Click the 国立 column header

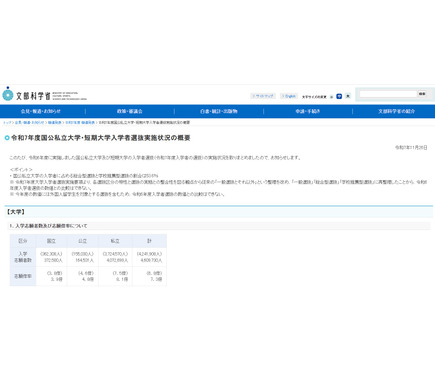(51, 241)
